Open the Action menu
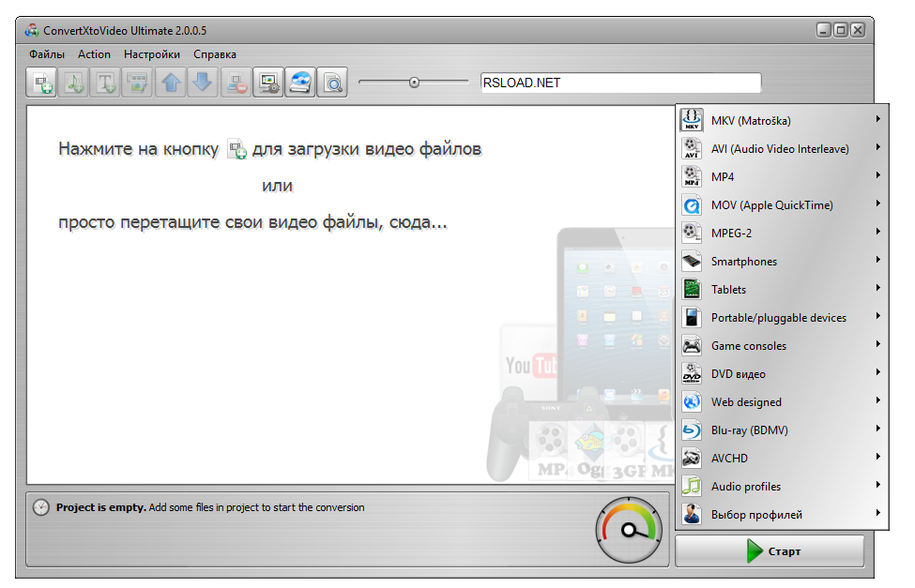The width and height of the screenshot is (915, 588). (x=94, y=54)
